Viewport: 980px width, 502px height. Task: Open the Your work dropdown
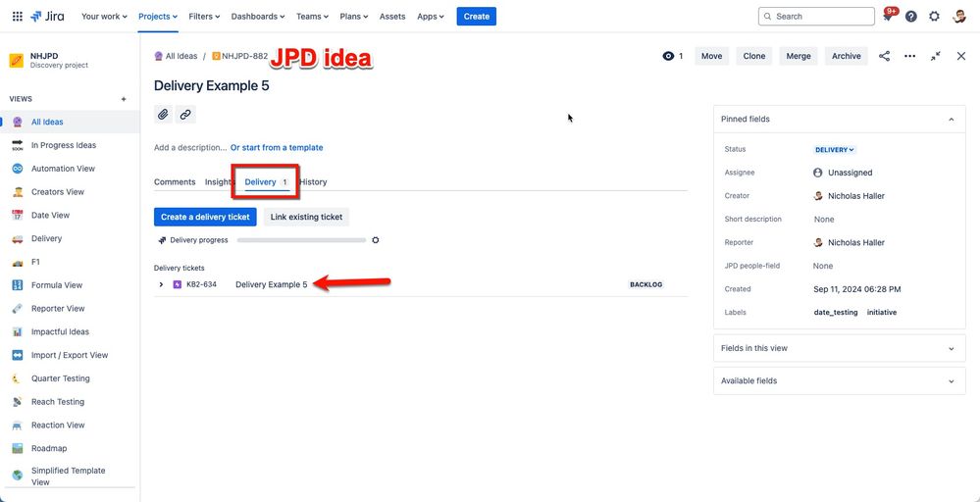click(104, 17)
